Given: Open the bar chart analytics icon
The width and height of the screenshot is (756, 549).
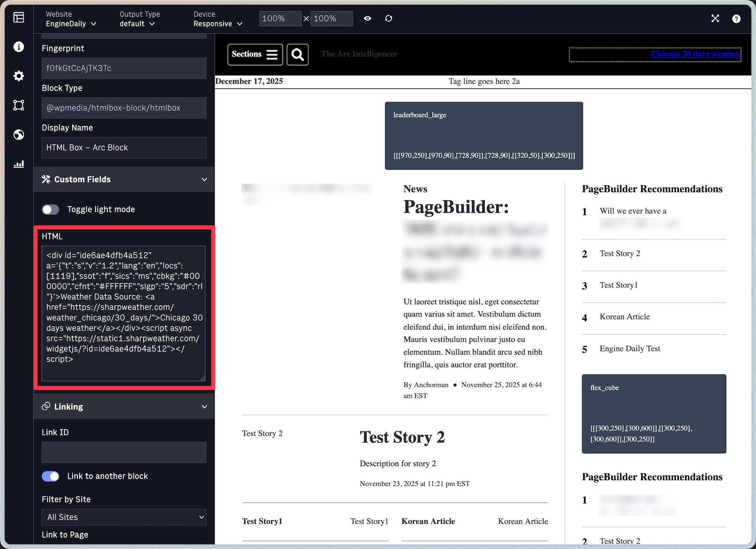Looking at the screenshot, I should (19, 164).
